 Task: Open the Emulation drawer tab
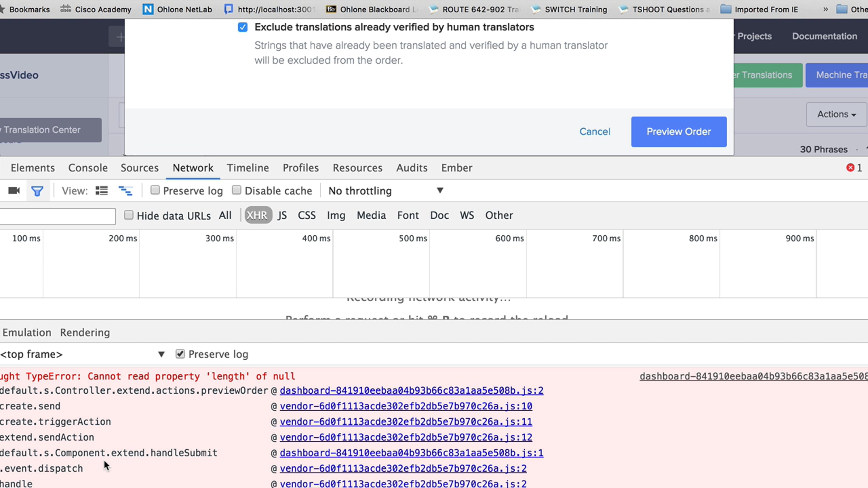pos(27,333)
